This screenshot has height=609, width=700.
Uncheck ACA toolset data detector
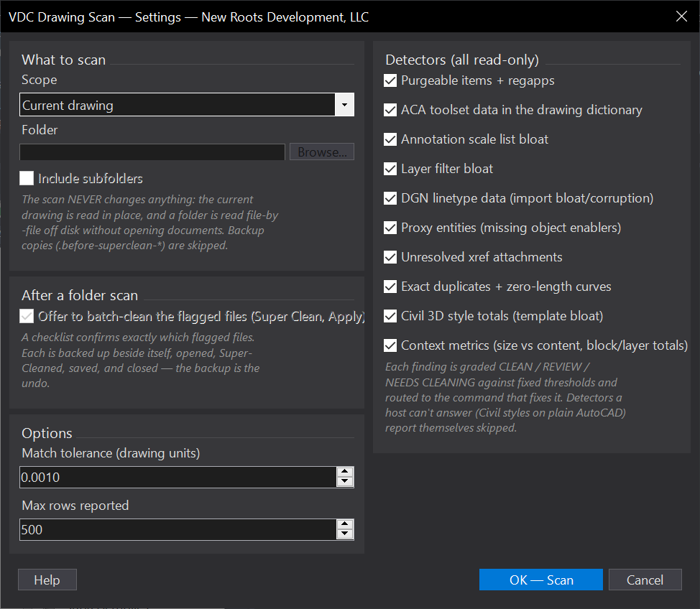tap(390, 110)
